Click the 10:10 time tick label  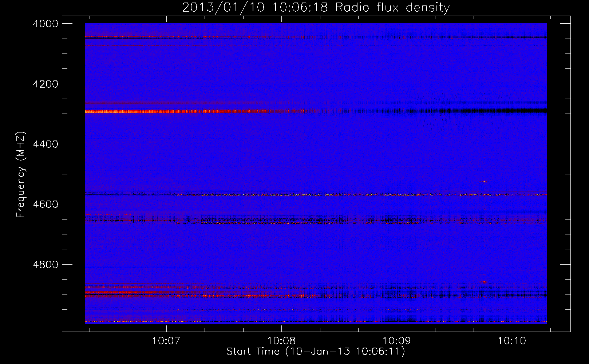pyautogui.click(x=512, y=341)
